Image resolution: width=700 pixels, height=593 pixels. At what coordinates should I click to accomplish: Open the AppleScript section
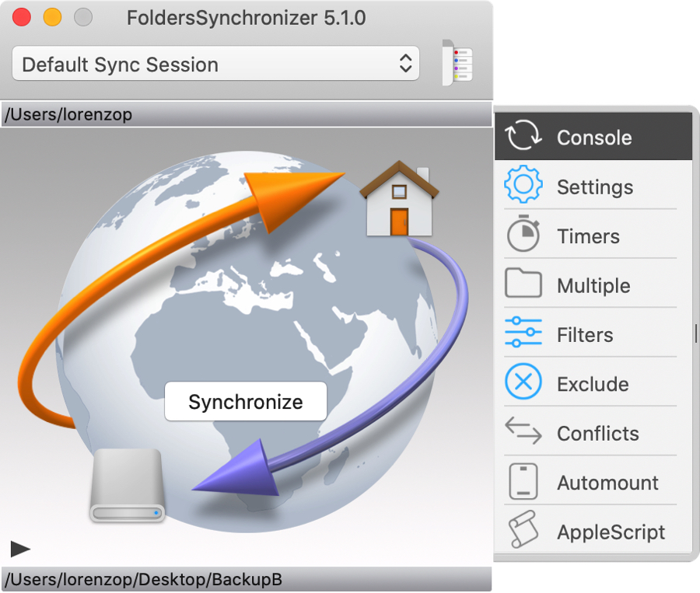(593, 531)
